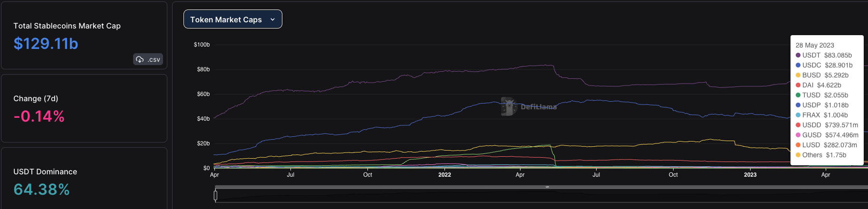Click the USDP $1.018b tooltip entry
This screenshot has width=868, height=209.
tap(822, 105)
